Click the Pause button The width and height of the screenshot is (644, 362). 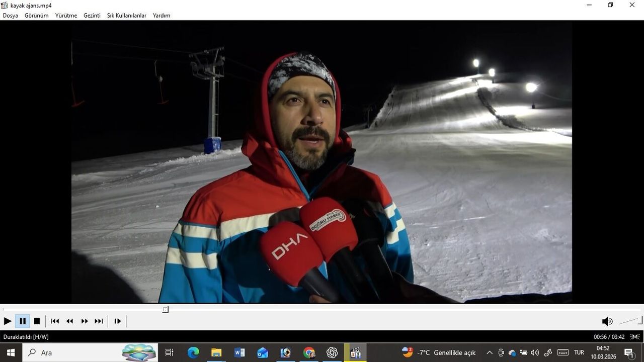(x=23, y=321)
